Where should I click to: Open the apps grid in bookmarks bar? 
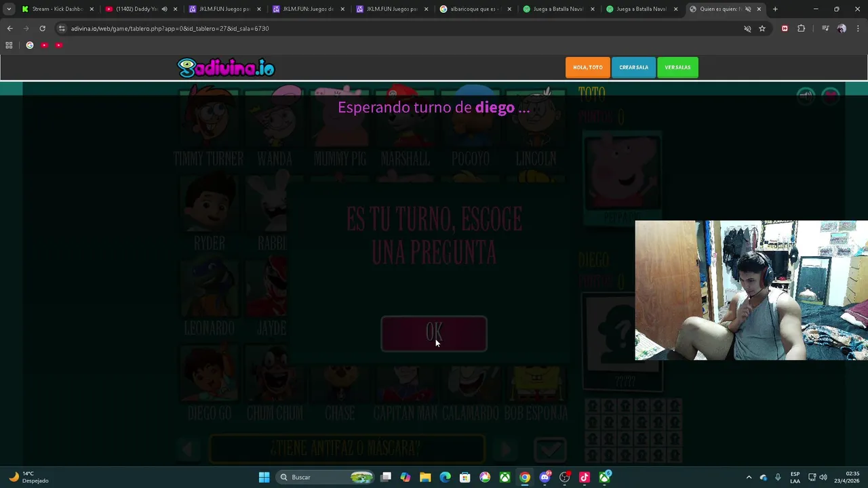click(9, 45)
